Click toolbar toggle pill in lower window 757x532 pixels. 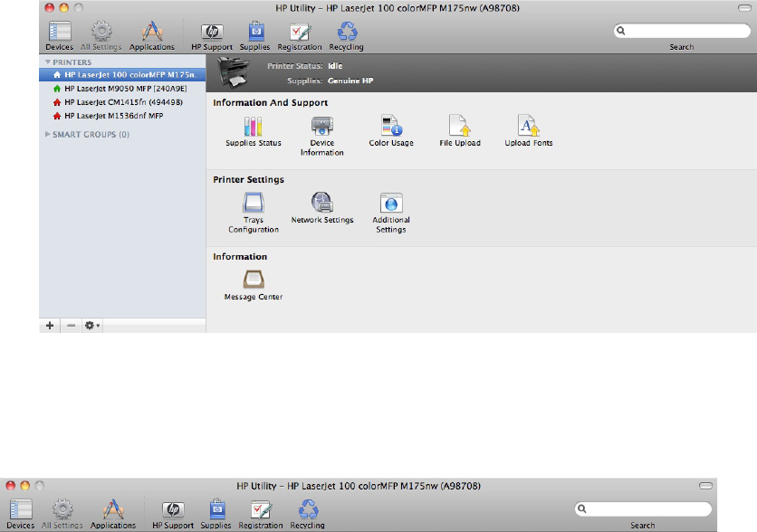(705, 486)
